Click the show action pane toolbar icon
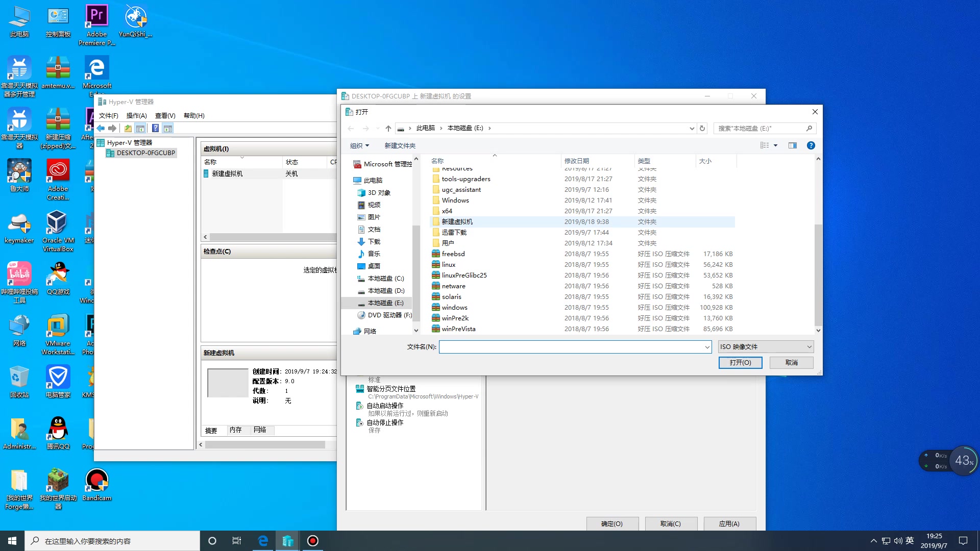 pos(168,129)
